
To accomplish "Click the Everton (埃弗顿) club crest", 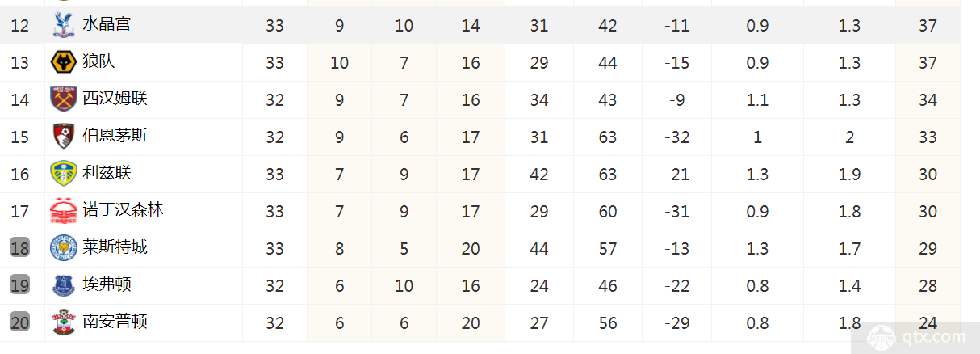I will pos(63,285).
